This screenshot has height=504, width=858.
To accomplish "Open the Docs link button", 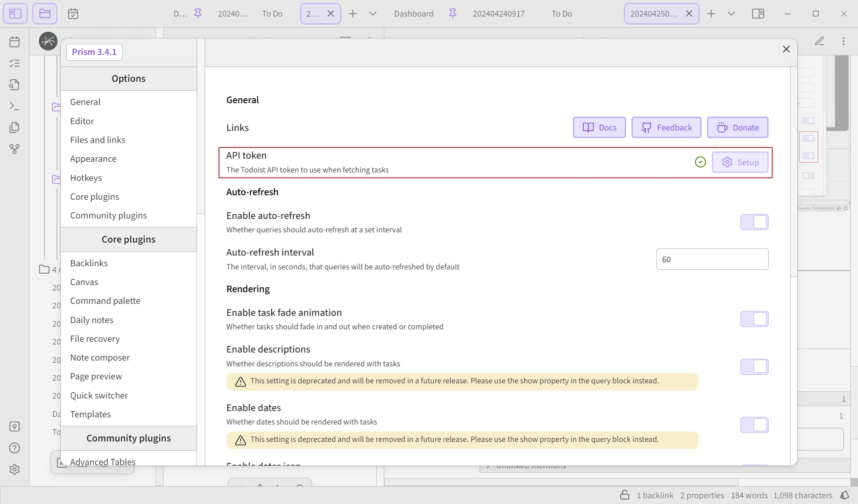I will point(599,127).
